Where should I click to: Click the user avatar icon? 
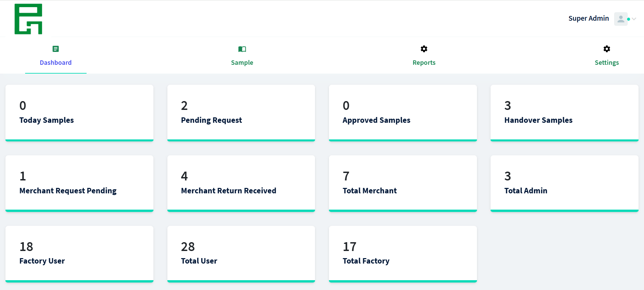pyautogui.click(x=621, y=19)
